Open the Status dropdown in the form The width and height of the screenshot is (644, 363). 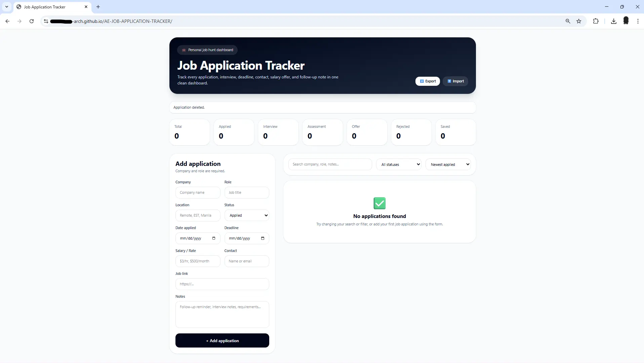pyautogui.click(x=247, y=215)
